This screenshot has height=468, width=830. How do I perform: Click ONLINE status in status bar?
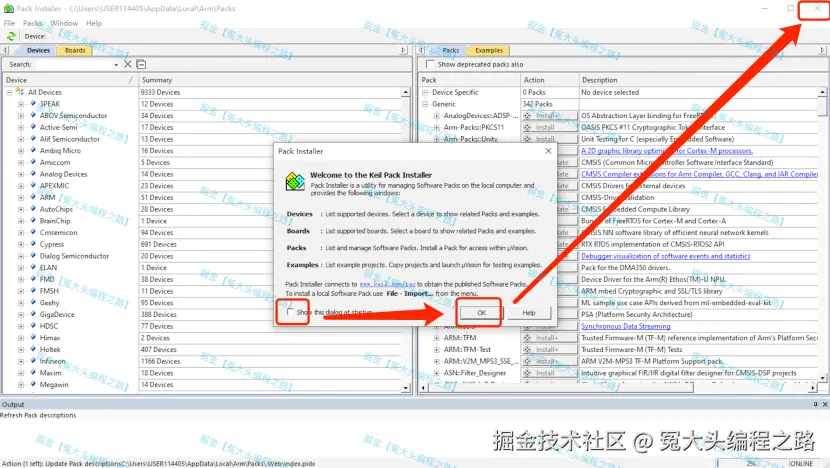[801, 463]
